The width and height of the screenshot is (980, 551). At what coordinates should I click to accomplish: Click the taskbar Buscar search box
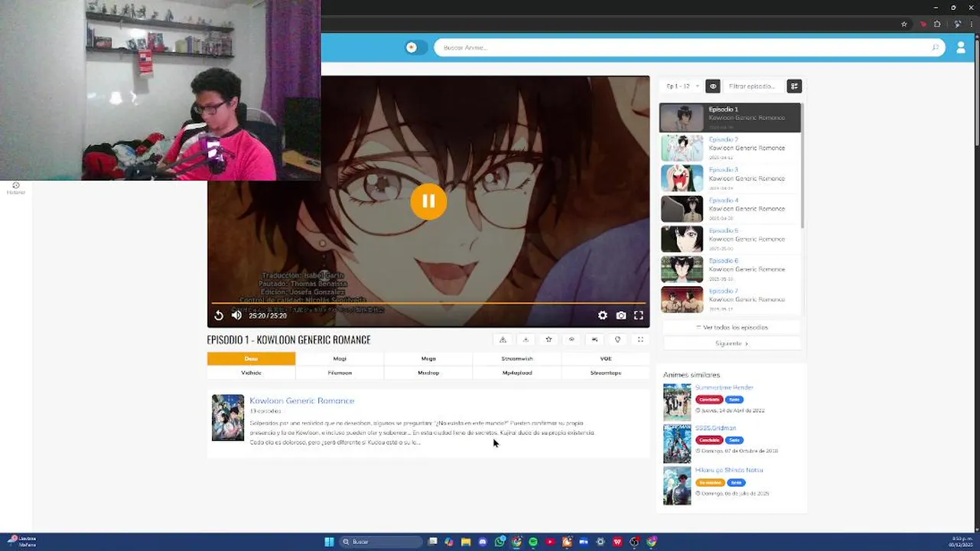click(380, 542)
